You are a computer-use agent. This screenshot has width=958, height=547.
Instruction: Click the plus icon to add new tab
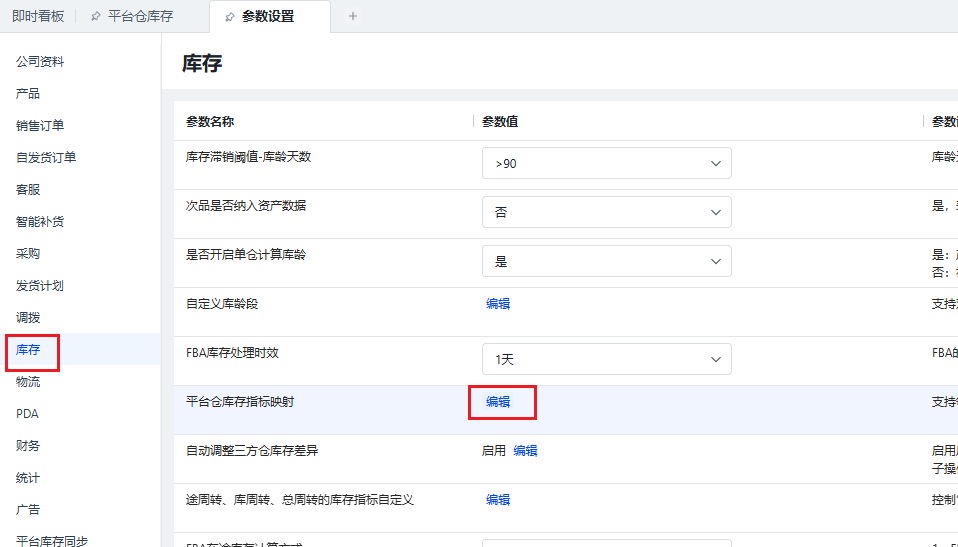(x=352, y=16)
